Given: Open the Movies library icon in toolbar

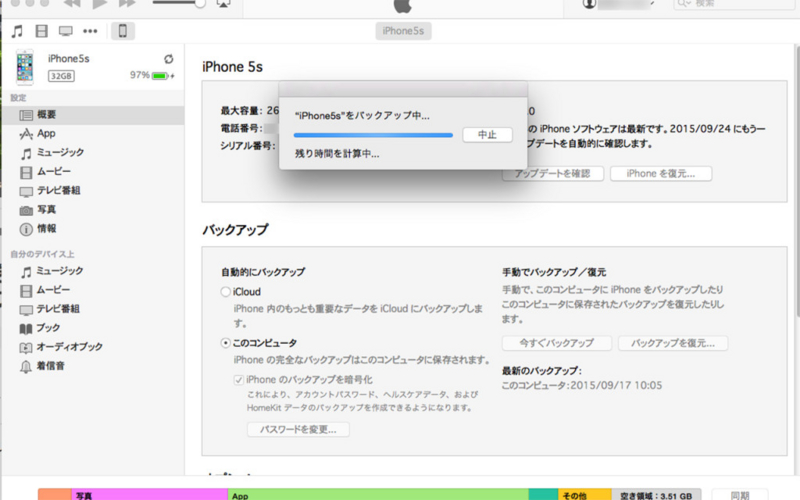Looking at the screenshot, I should point(41,31).
